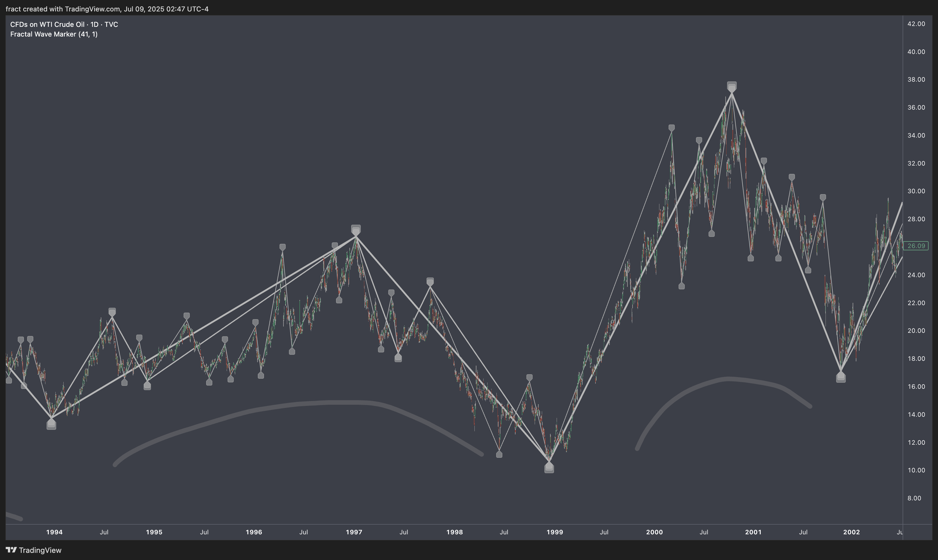This screenshot has width=938, height=560.
Task: Click the 40.00 price axis label
Action: (916, 52)
